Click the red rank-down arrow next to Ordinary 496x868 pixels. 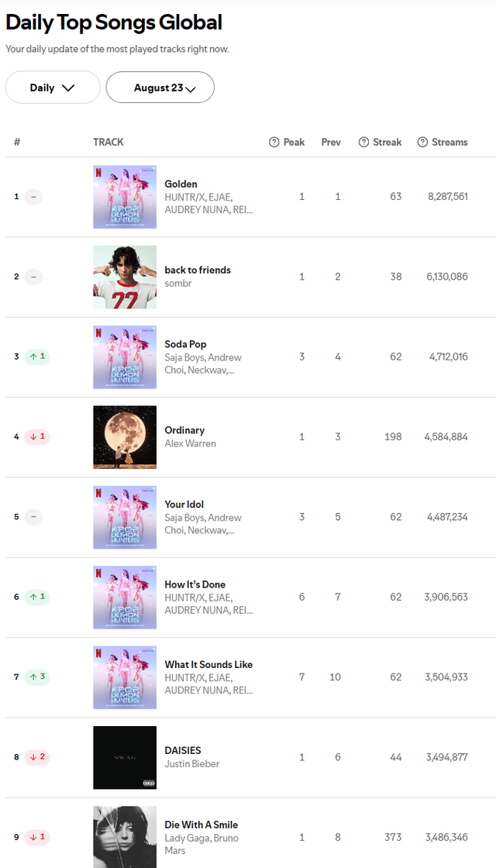click(x=36, y=436)
